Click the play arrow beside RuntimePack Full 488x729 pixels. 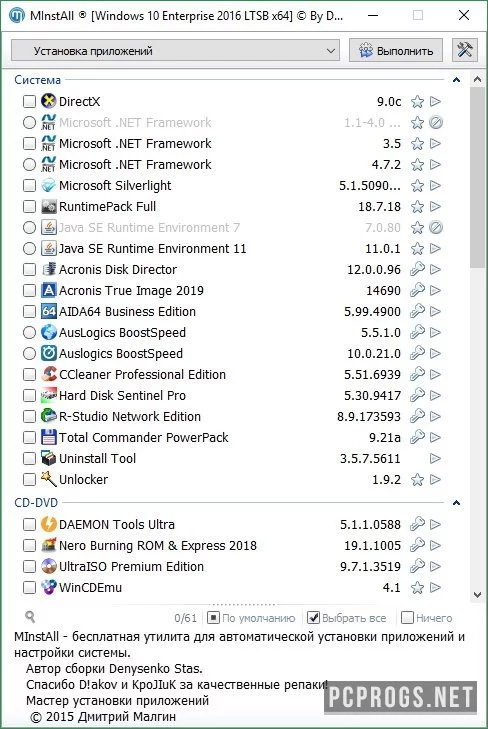point(435,206)
